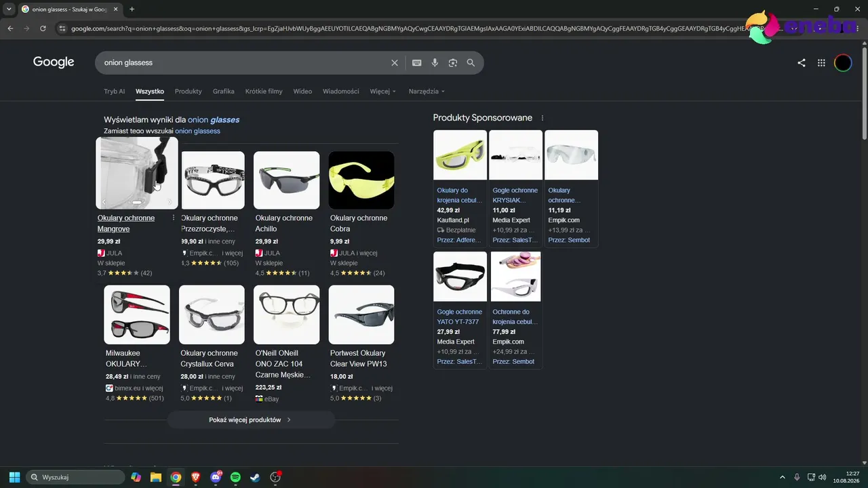Open the Okulary ochronne Mangrove title link
This screenshot has width=868, height=488.
click(126, 224)
